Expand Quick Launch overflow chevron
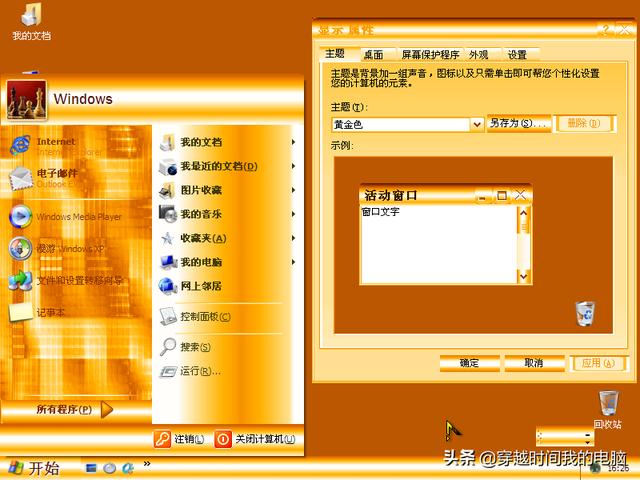The width and height of the screenshot is (640, 480). 147,464
